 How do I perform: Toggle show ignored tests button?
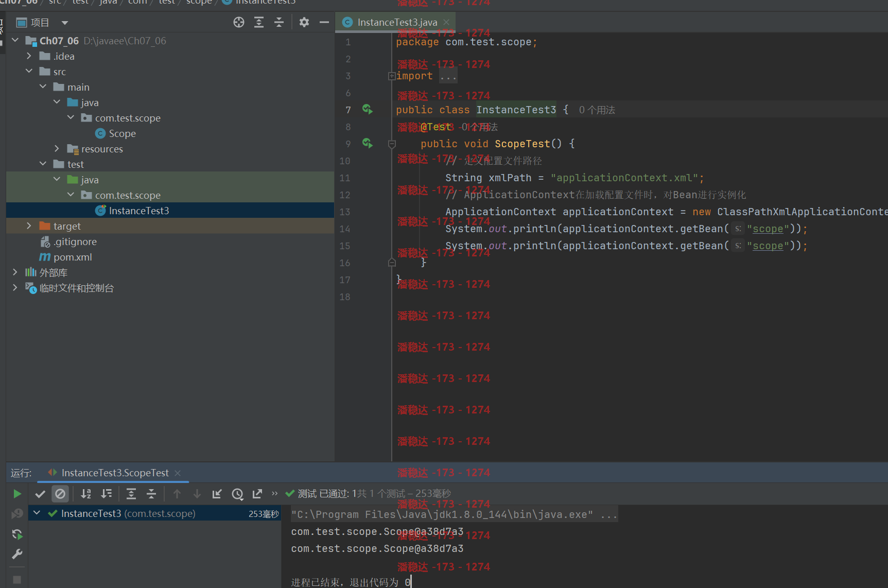60,494
